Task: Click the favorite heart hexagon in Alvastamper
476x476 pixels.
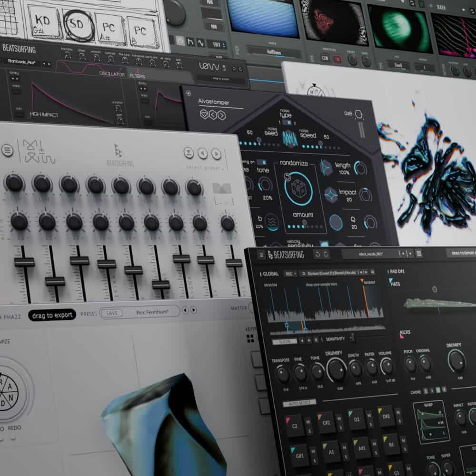Action: tap(204, 114)
